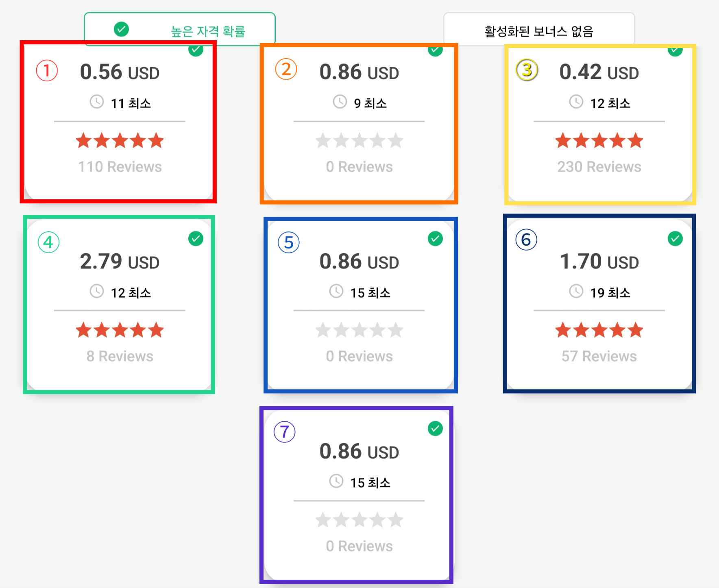Select the 높은 자격 확률 filter tab
This screenshot has width=719, height=588.
tap(180, 29)
